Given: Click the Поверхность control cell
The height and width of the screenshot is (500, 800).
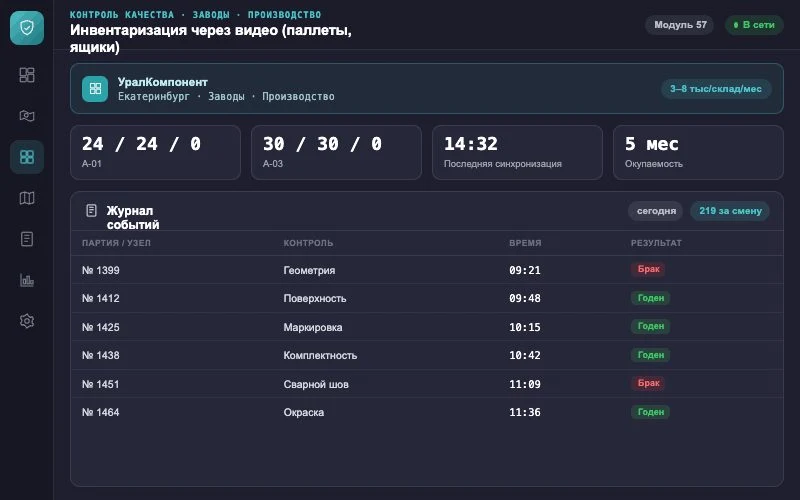Looking at the screenshot, I should click(x=315, y=298).
